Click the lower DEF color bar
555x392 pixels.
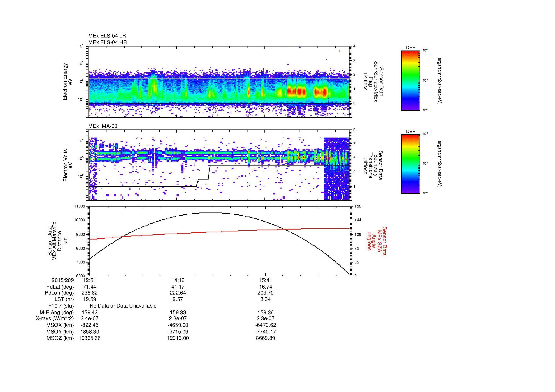coord(410,164)
